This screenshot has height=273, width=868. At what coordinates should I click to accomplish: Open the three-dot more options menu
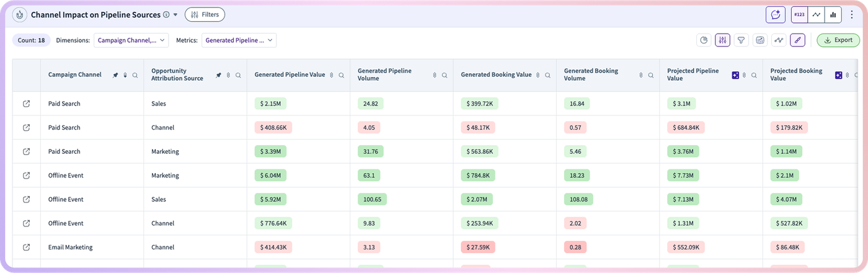tap(852, 14)
